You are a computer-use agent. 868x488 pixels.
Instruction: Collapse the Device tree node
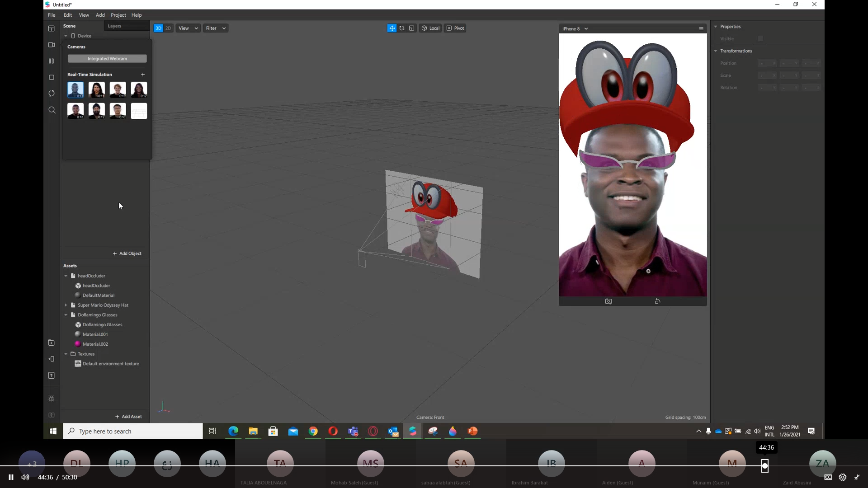coord(66,36)
